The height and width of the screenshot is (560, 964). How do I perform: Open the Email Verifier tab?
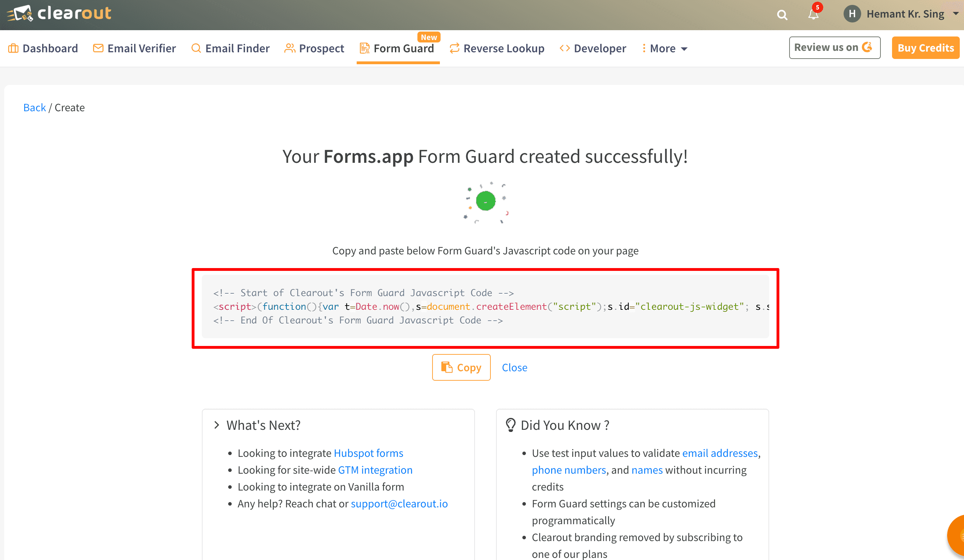coord(135,48)
